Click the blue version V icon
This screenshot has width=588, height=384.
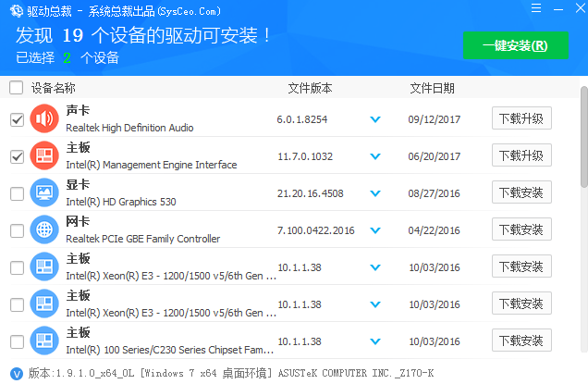pos(17,374)
